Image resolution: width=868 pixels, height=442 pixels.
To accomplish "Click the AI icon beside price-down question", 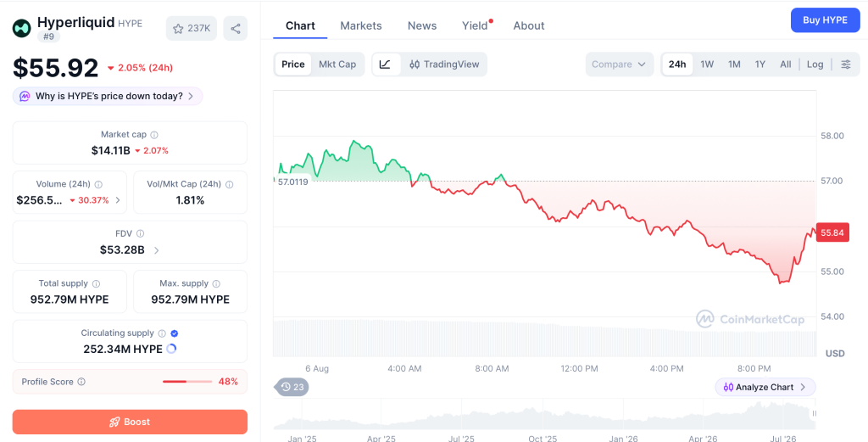I will point(25,97).
